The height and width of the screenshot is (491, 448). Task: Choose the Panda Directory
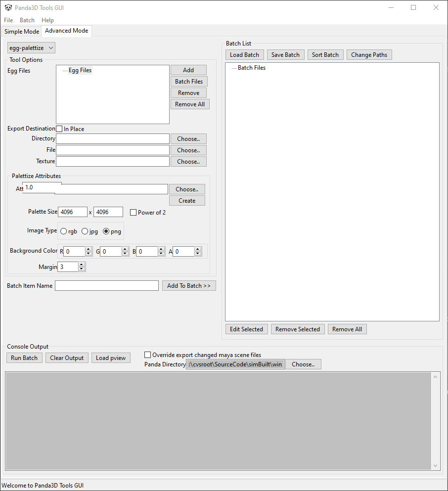[303, 364]
